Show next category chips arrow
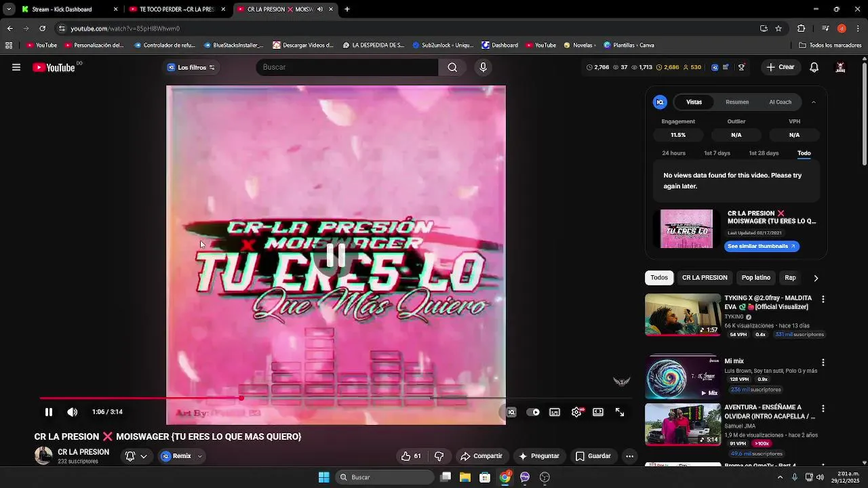This screenshot has height=488, width=868. (x=816, y=278)
